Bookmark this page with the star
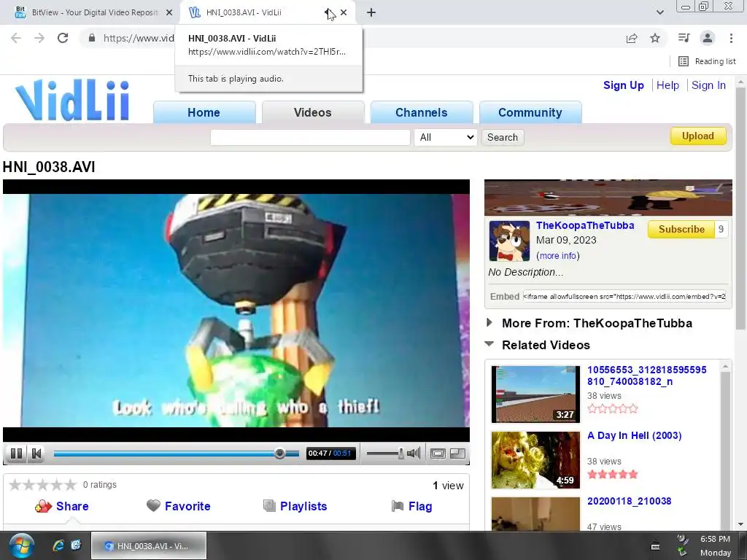747x560 pixels. pyautogui.click(x=655, y=38)
